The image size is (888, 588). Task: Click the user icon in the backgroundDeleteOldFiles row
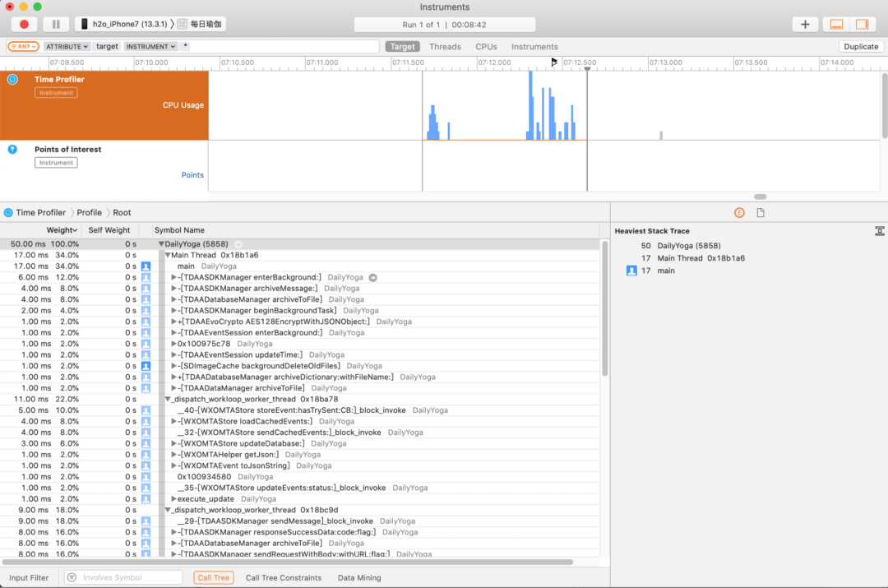[x=146, y=366]
